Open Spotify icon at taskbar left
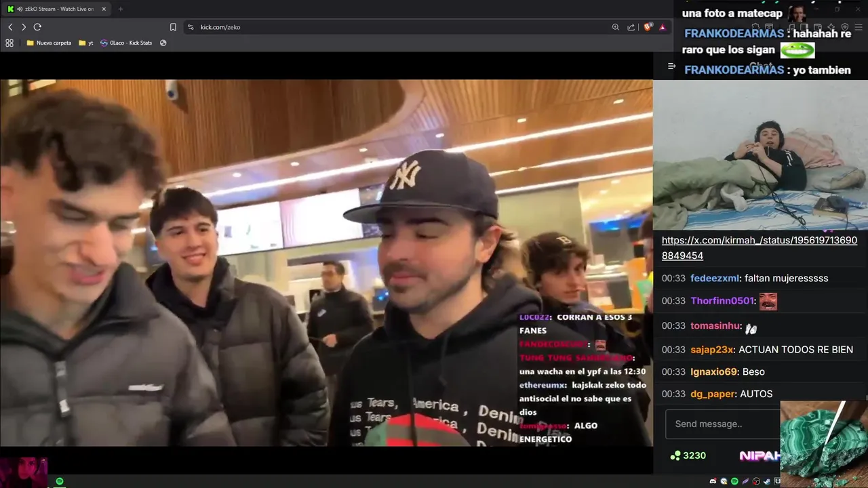 tap(60, 481)
